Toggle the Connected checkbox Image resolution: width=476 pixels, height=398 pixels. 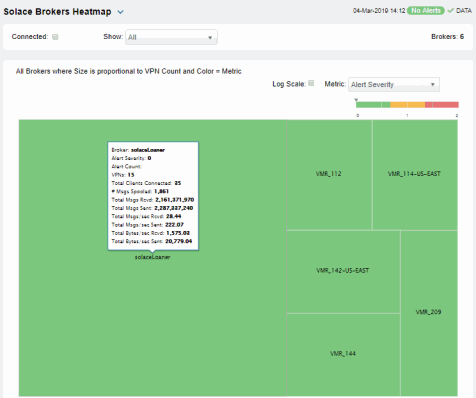(x=55, y=37)
